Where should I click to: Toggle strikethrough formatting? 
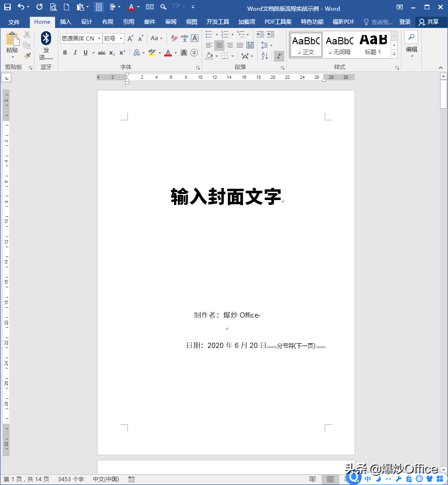coord(102,53)
